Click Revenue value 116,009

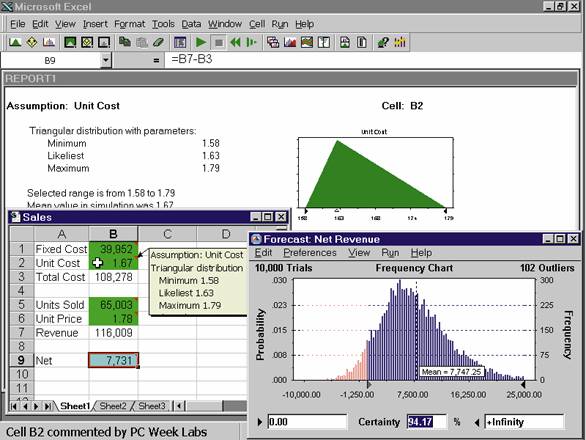tap(114, 333)
